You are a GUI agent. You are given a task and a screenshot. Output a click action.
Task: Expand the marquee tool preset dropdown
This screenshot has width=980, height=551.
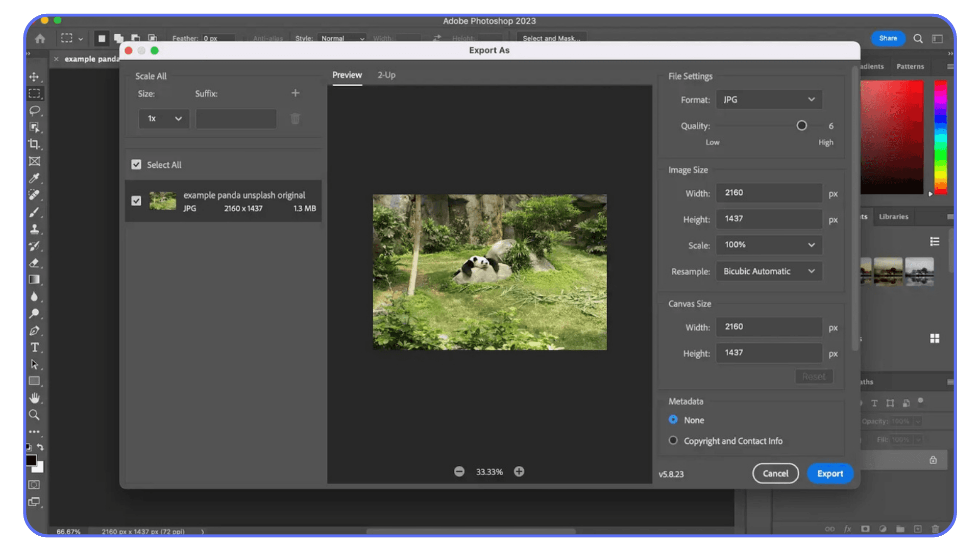(81, 39)
